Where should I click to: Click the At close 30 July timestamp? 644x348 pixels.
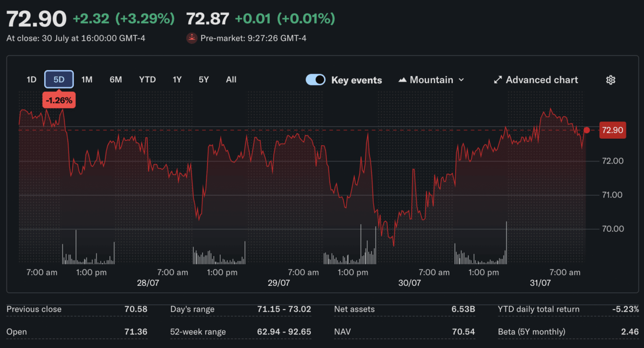tap(76, 38)
